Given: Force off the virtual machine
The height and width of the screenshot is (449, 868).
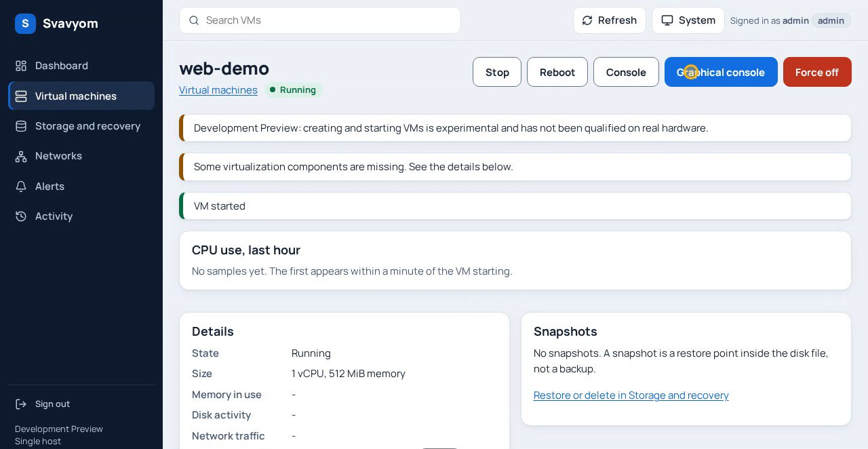Looking at the screenshot, I should [x=817, y=72].
